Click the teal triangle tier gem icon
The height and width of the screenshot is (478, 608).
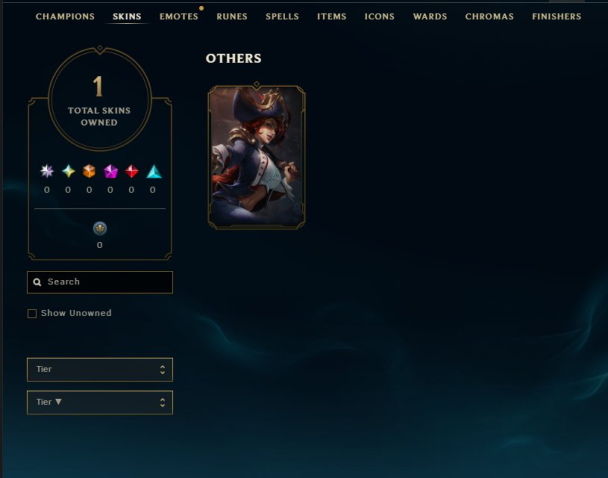coord(154,171)
